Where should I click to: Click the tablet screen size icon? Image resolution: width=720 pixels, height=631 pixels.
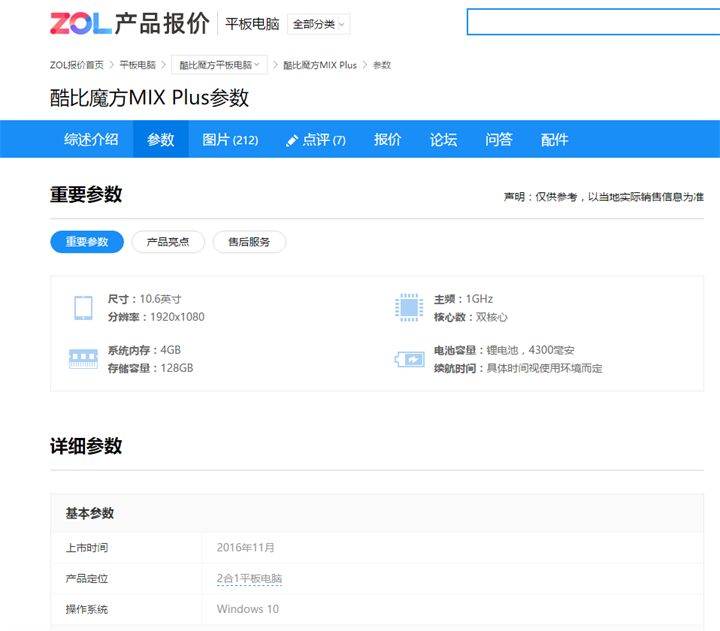[x=83, y=308]
